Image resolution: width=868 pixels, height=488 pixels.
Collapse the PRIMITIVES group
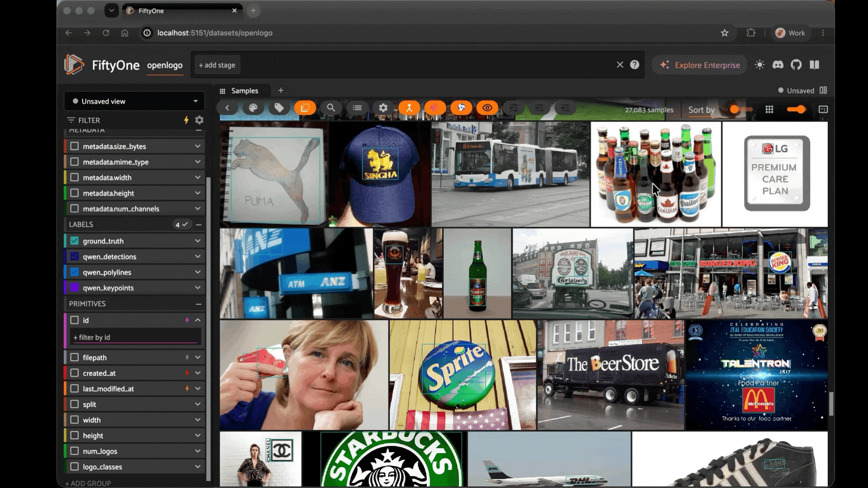198,304
